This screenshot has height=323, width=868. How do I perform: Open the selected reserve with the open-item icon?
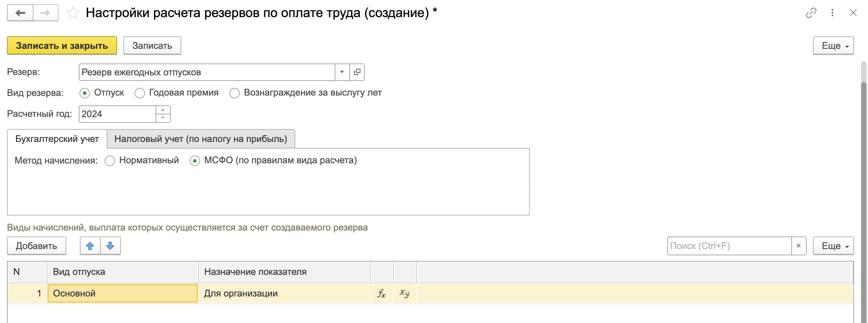click(x=357, y=72)
